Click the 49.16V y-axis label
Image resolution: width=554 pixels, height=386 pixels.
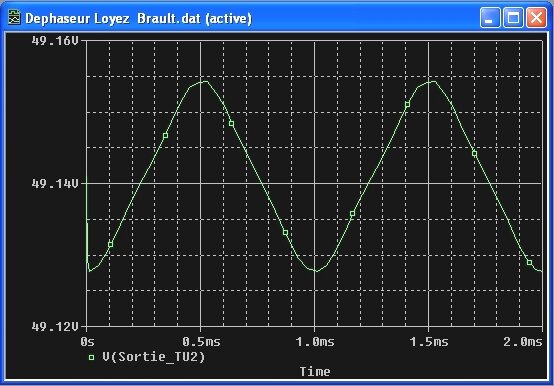[55, 41]
